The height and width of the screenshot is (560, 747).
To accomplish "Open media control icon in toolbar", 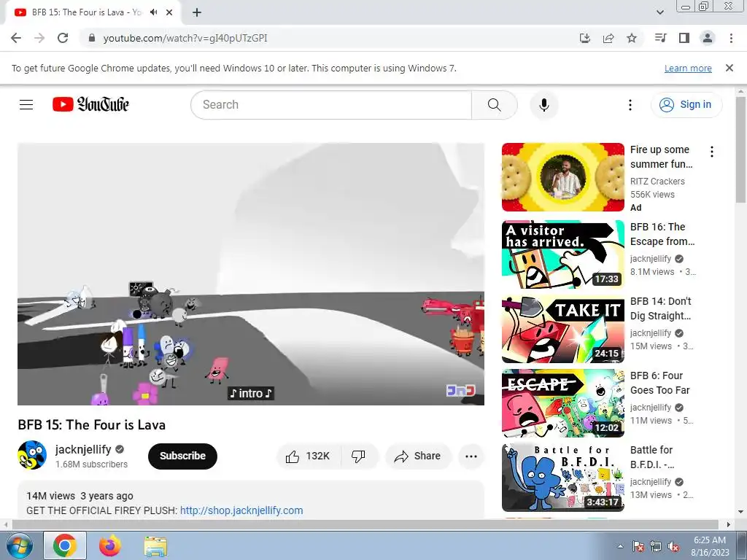I will point(660,38).
